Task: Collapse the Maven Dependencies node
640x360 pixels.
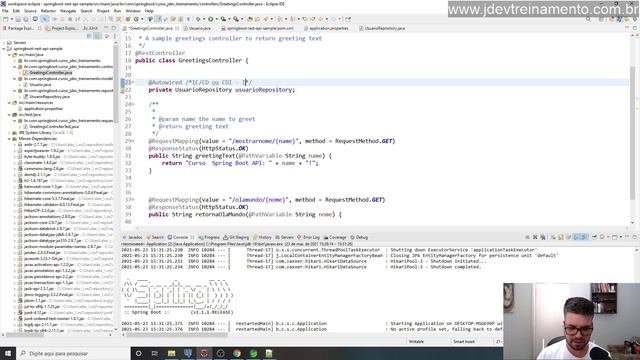Action: [x=9, y=139]
